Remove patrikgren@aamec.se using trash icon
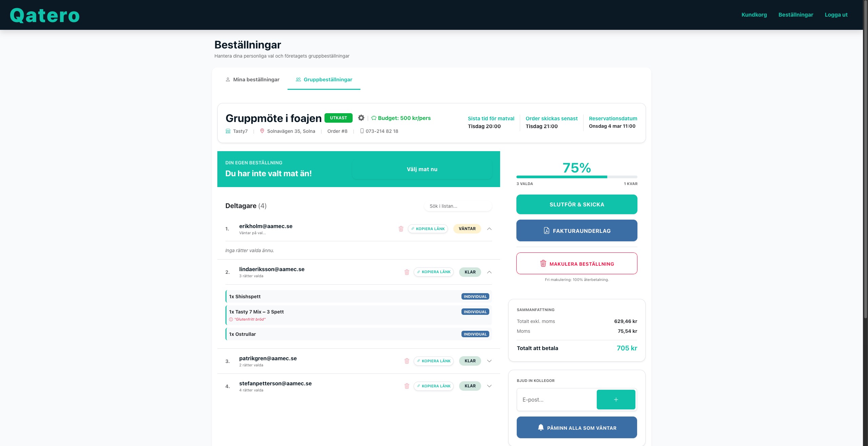This screenshot has height=446, width=868. 407,361
